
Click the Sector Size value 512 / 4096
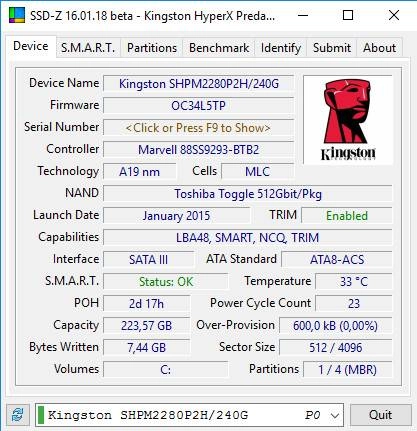(335, 348)
